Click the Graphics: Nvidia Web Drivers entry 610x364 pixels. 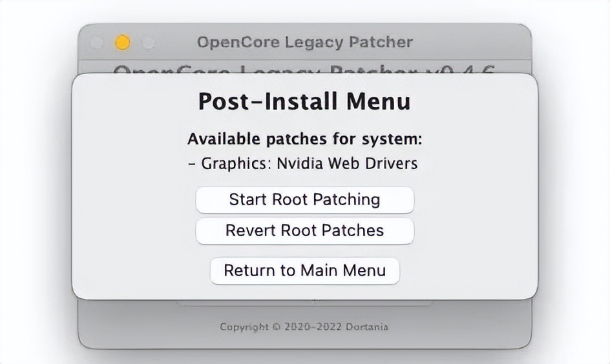(304, 163)
